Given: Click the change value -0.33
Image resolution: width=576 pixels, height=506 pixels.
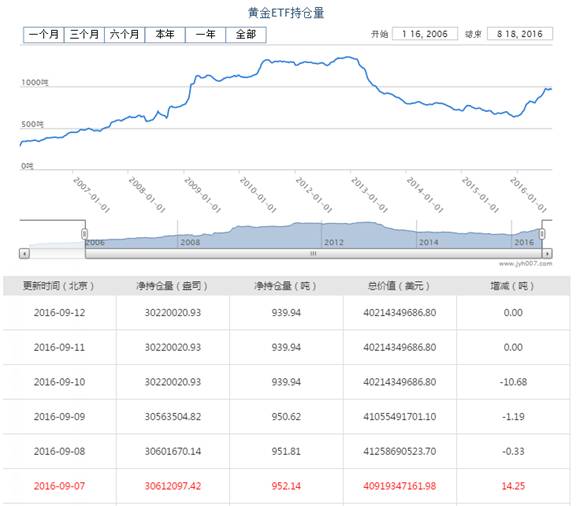Looking at the screenshot, I should click(513, 451).
